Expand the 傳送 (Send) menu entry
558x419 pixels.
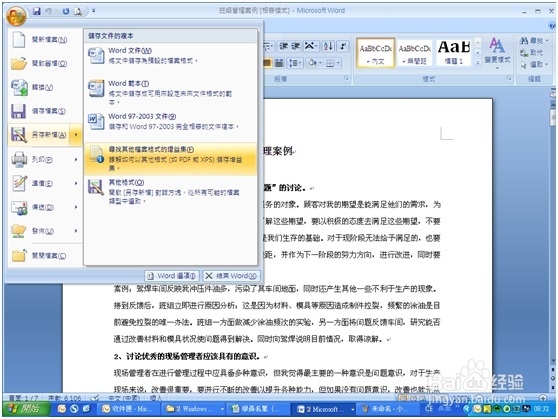[x=44, y=207]
